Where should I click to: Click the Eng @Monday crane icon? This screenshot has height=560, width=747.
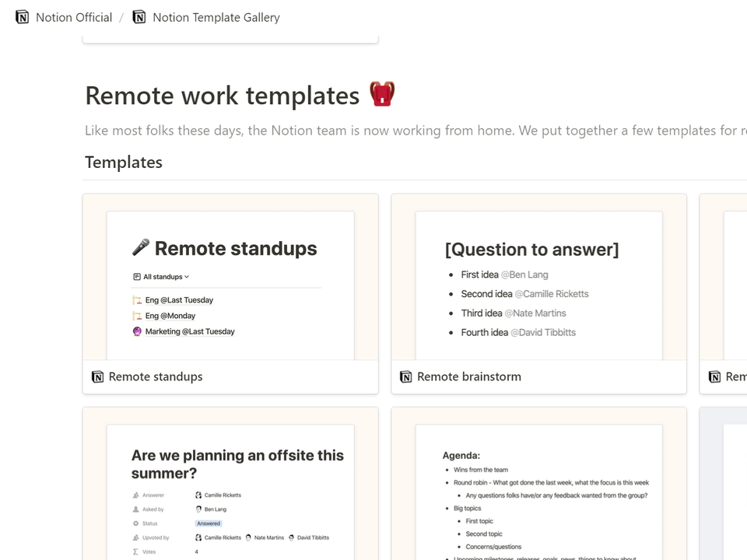pyautogui.click(x=137, y=316)
